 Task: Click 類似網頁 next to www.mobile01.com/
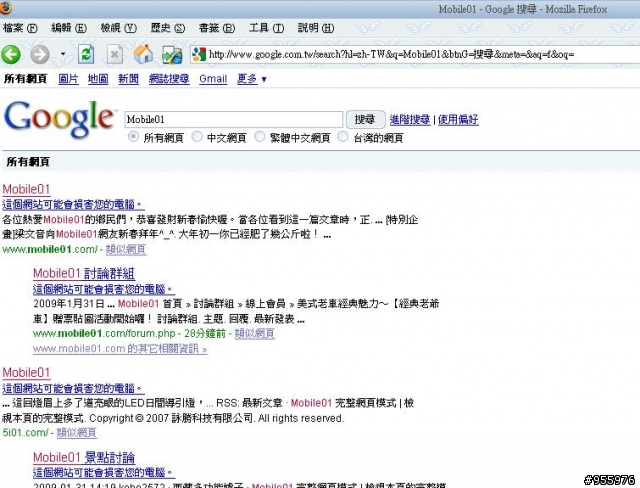[126, 249]
